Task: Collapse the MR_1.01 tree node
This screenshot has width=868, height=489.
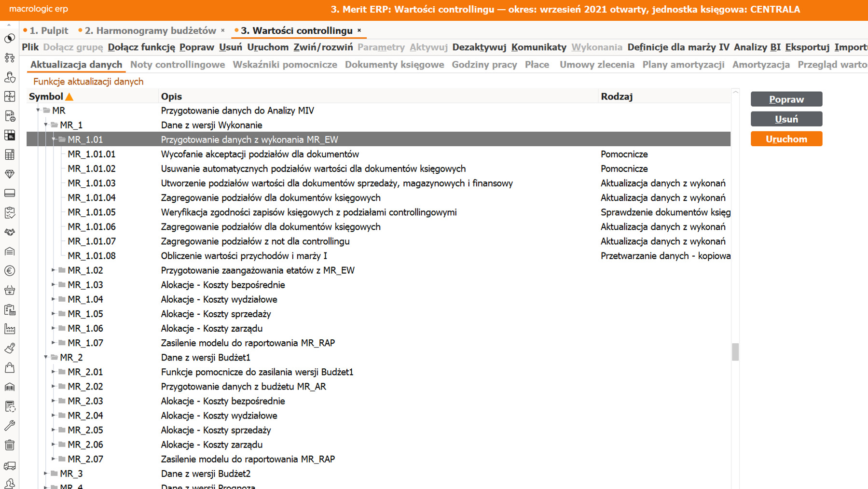Action: pyautogui.click(x=54, y=140)
